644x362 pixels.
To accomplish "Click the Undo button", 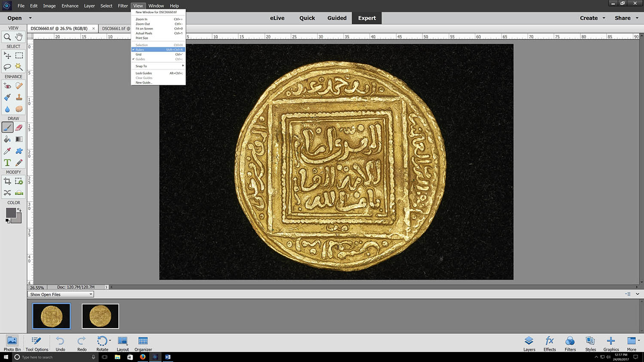I will click(60, 344).
